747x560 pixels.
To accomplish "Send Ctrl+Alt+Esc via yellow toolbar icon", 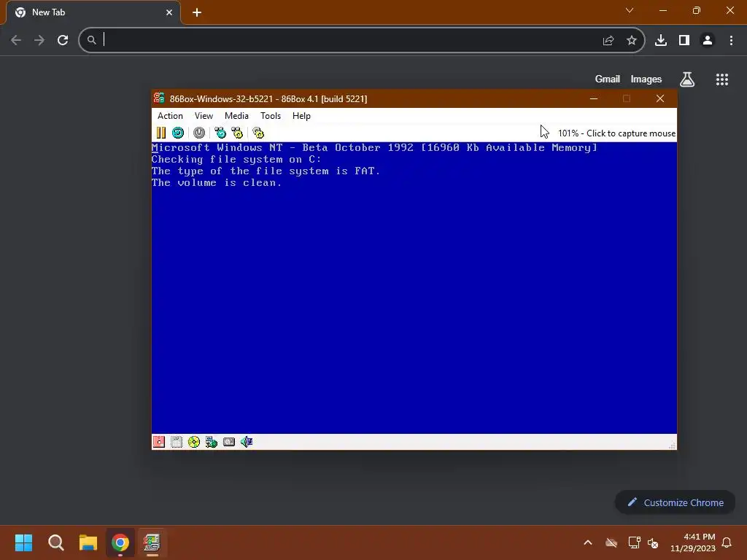I will click(237, 133).
